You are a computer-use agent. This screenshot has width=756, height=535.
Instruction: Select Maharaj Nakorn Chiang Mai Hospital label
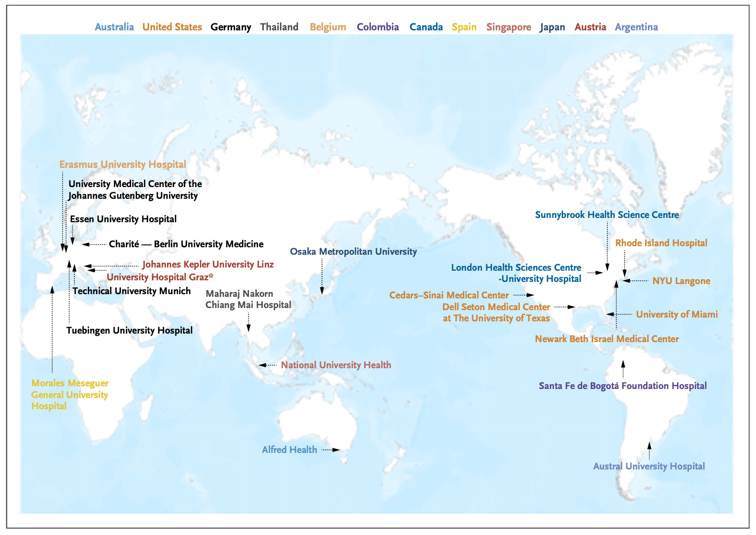(248, 299)
